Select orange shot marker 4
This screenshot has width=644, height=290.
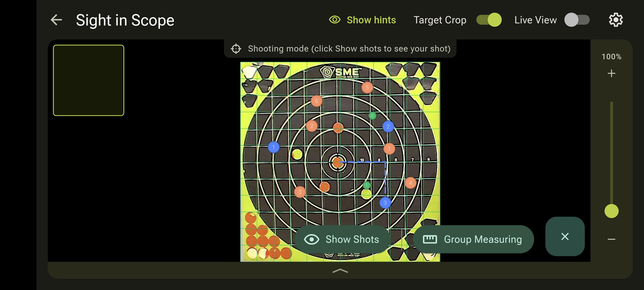click(411, 183)
